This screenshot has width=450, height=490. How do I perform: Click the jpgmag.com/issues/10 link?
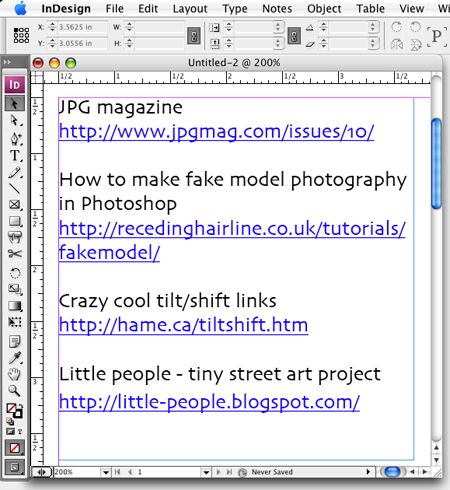217,132
